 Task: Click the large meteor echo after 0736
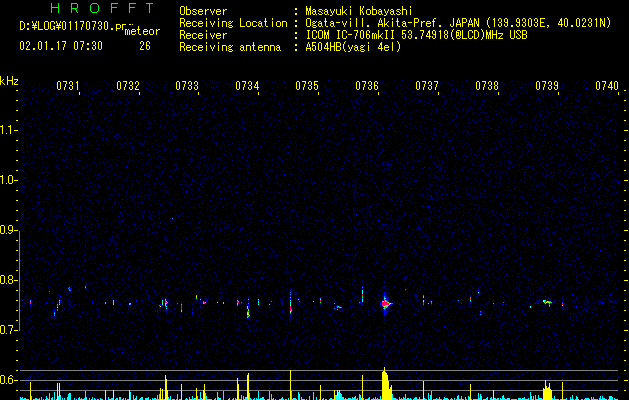point(386,304)
